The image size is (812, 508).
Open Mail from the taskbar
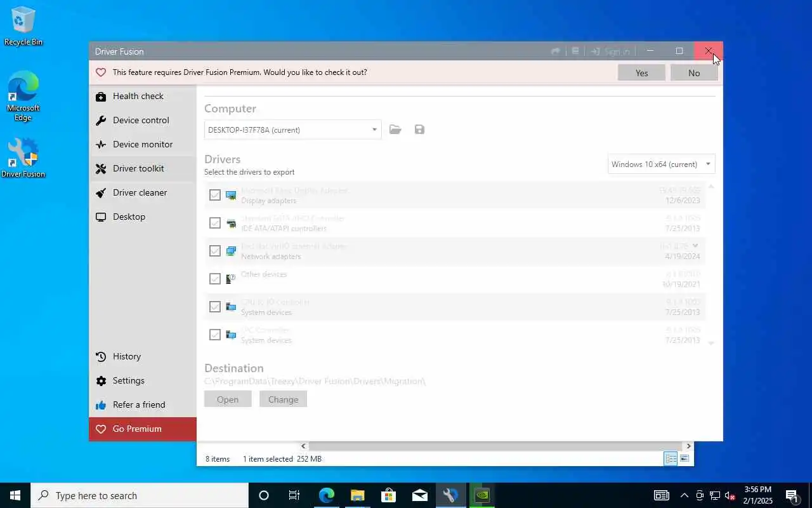(419, 495)
